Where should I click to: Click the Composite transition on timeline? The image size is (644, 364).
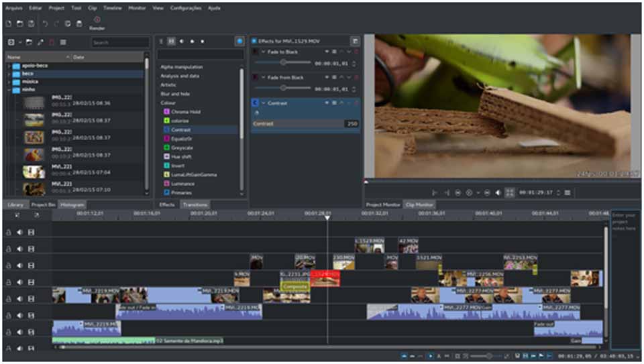click(294, 286)
